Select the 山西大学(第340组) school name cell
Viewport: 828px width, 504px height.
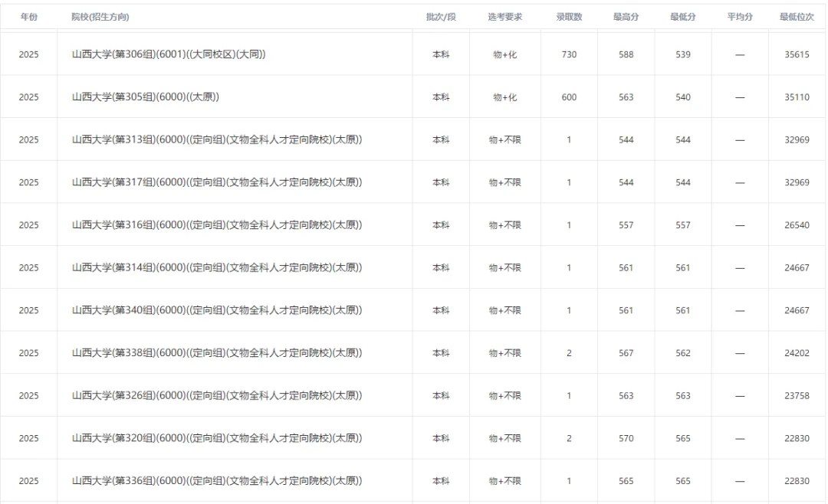pos(217,310)
